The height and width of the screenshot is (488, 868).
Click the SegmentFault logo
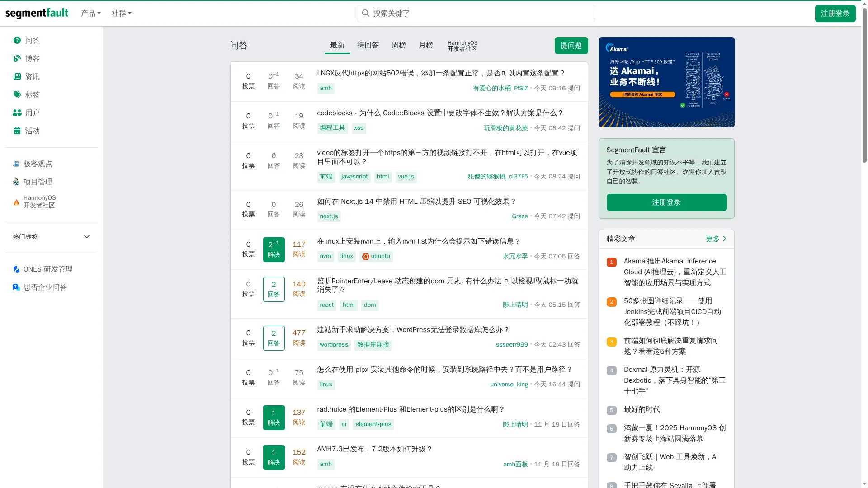(x=37, y=13)
